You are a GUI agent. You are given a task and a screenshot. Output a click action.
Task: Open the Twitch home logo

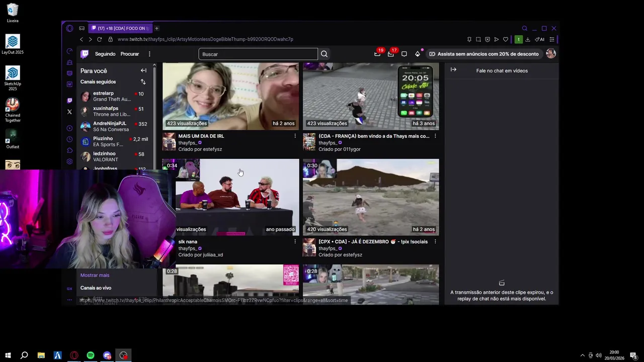(85, 54)
